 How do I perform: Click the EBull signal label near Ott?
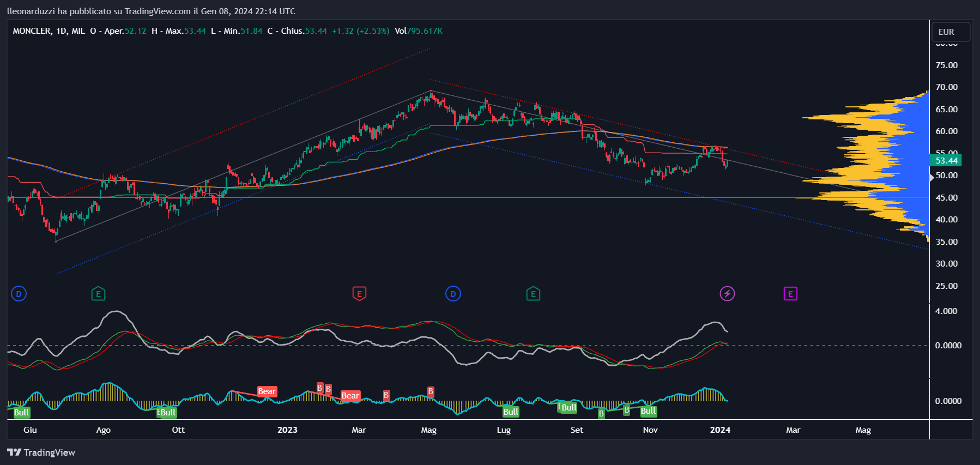click(167, 412)
